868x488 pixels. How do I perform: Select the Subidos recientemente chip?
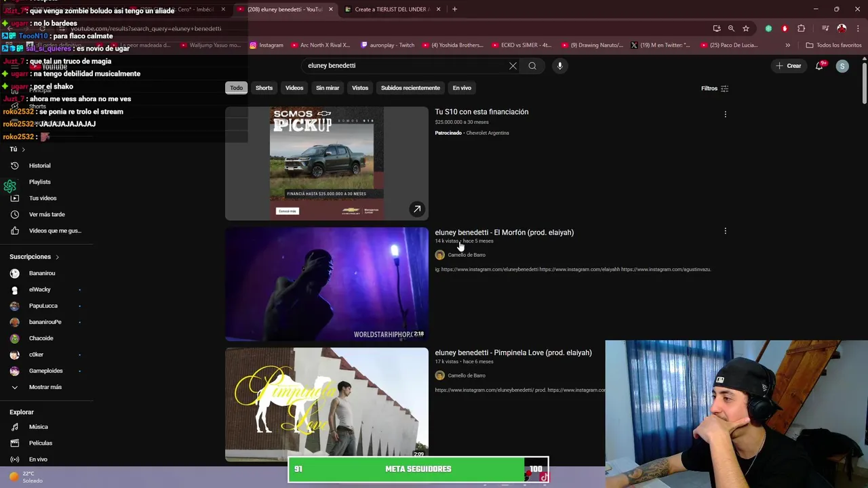pos(410,87)
